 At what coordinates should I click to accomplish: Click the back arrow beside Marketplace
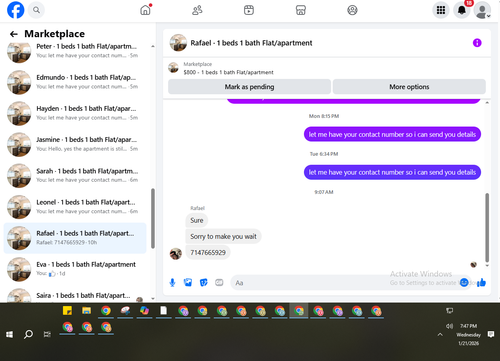pyautogui.click(x=14, y=34)
